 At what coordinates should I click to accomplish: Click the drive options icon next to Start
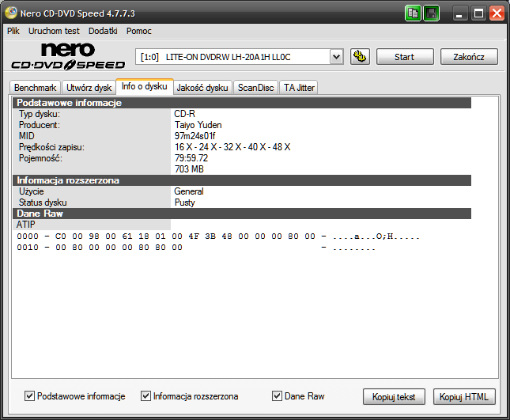360,57
